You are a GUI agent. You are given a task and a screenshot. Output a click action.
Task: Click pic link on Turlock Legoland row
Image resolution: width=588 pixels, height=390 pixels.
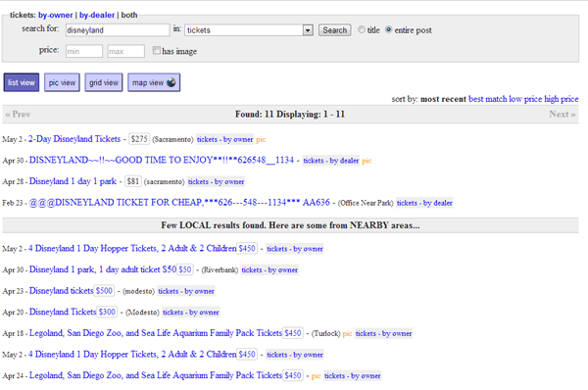(347, 333)
